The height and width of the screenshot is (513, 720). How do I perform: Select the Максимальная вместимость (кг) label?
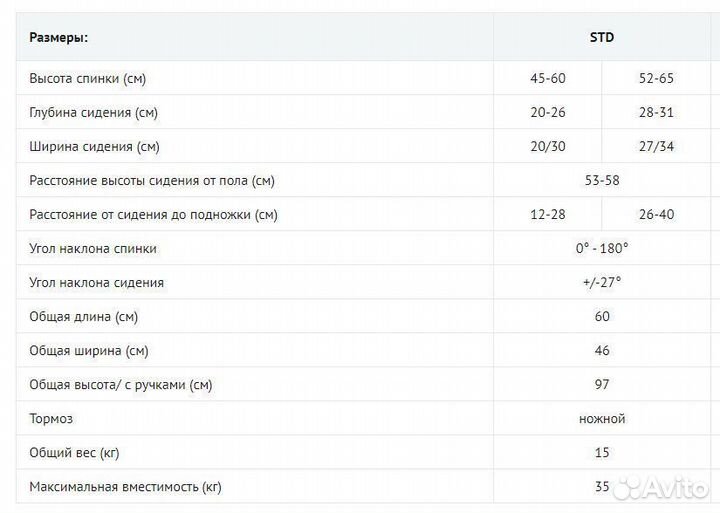click(125, 487)
